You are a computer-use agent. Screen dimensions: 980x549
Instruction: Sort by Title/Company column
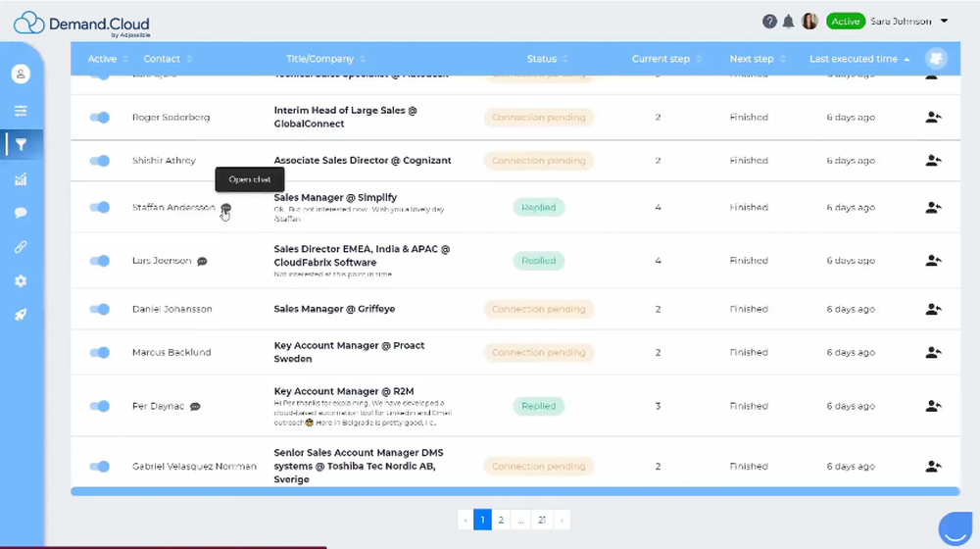click(325, 59)
